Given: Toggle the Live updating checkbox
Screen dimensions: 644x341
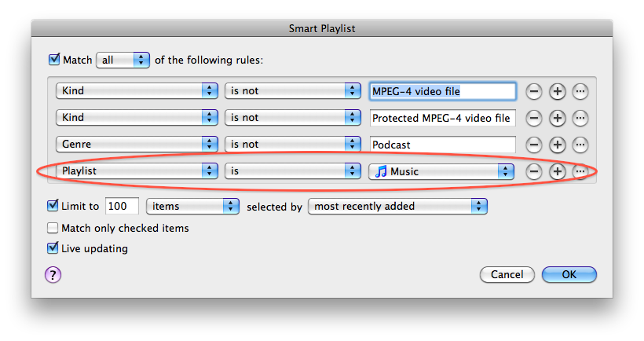Looking at the screenshot, I should (x=53, y=248).
